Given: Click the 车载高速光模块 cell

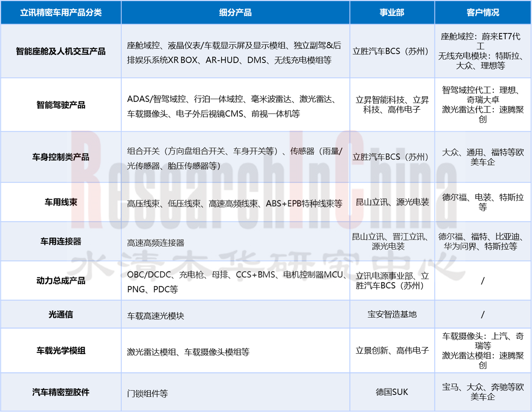Looking at the screenshot, I should [x=235, y=315].
